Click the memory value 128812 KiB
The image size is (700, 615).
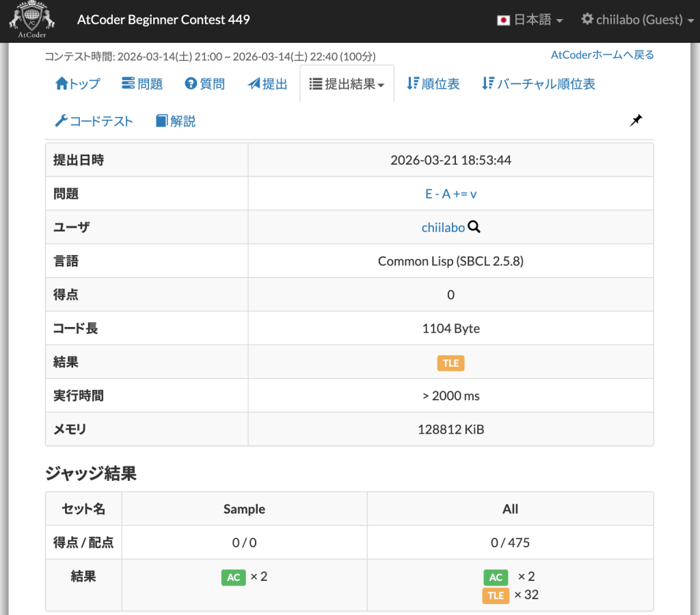451,429
